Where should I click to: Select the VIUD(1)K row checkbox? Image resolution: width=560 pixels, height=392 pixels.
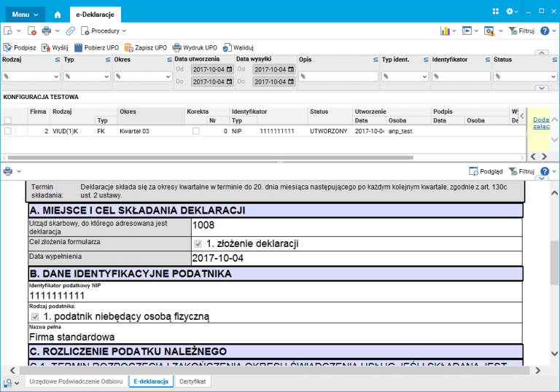click(8, 131)
